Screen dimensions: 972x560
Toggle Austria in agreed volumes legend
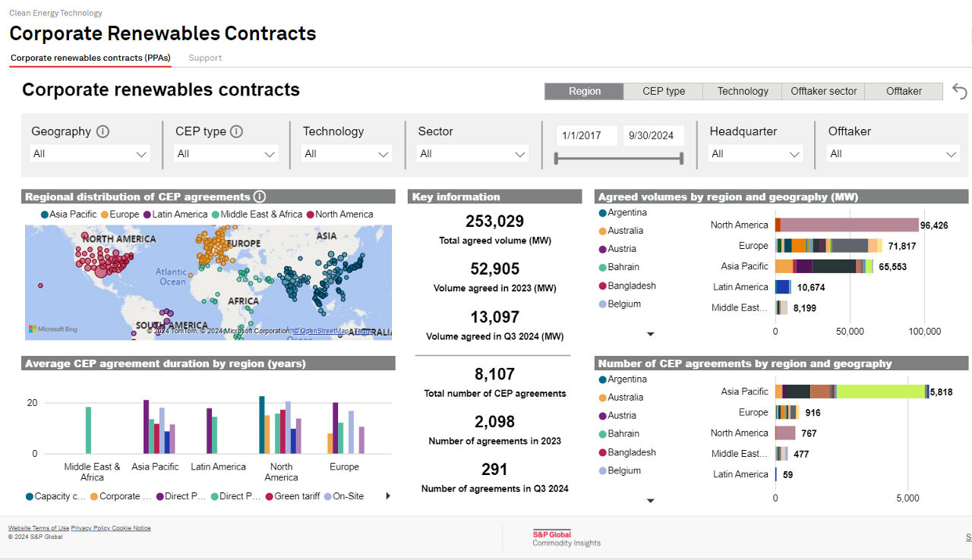[x=617, y=249]
